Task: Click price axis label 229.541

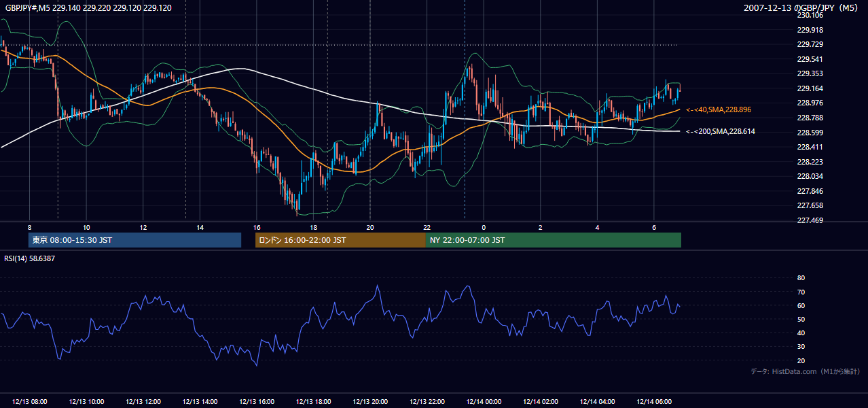Action: [809, 59]
